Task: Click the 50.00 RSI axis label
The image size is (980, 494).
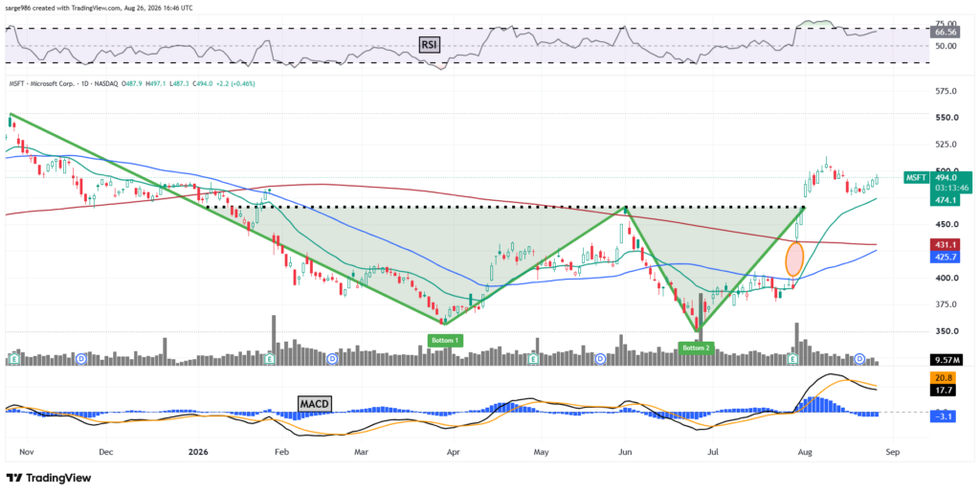Action: click(947, 46)
